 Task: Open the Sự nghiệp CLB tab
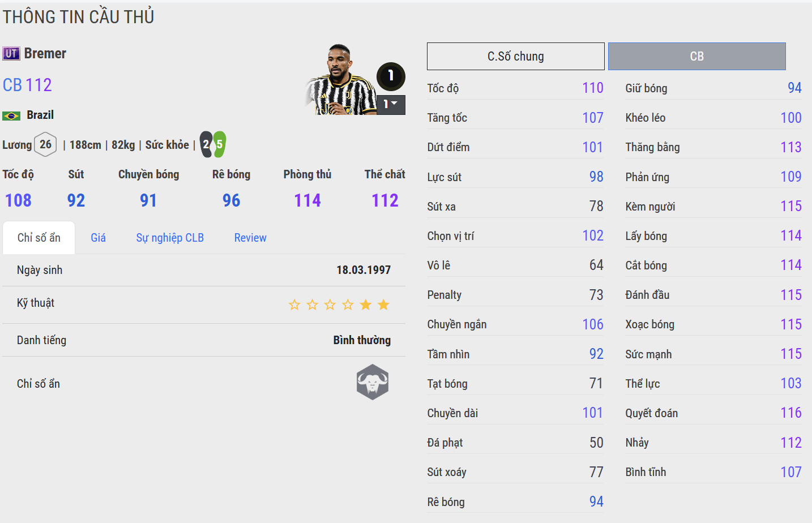[x=170, y=238]
